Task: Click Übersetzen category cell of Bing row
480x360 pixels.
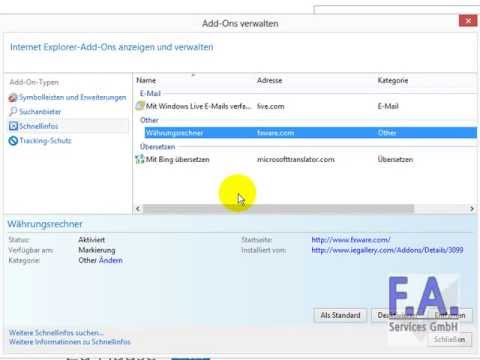Action: pyautogui.click(x=395, y=159)
